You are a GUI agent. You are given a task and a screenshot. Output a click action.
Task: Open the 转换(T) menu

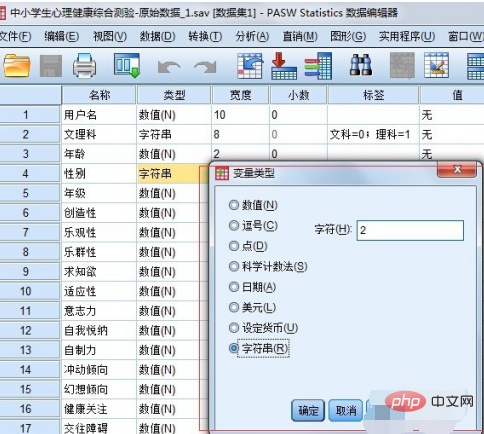pos(205,36)
